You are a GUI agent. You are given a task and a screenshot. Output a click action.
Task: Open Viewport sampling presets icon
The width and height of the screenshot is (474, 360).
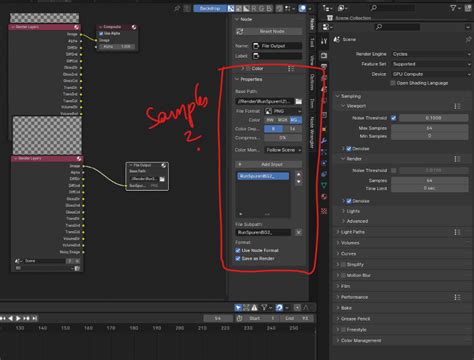457,106
